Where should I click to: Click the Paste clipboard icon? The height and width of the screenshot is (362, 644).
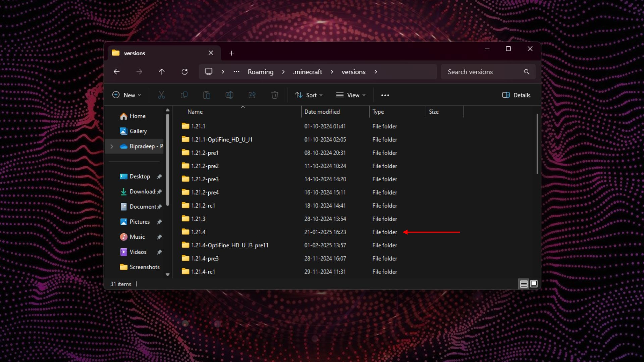click(207, 95)
